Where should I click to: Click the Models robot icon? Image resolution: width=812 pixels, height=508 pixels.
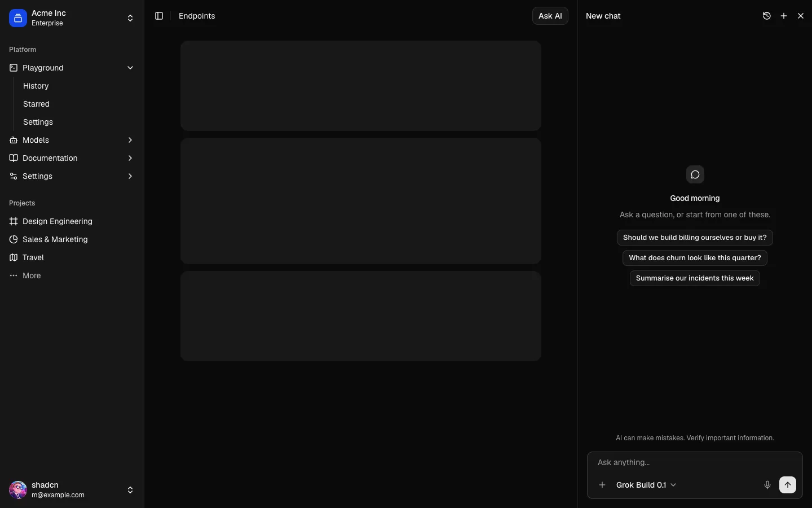point(14,140)
